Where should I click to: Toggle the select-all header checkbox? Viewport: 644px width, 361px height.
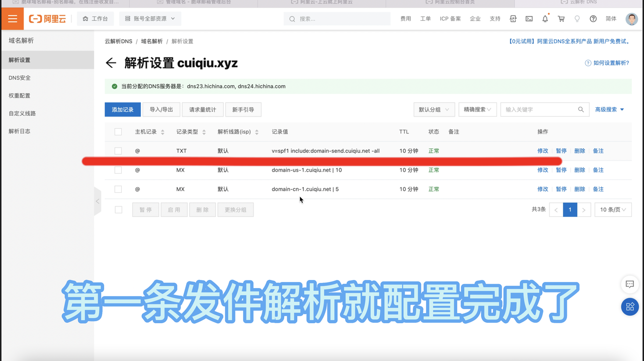click(x=118, y=132)
